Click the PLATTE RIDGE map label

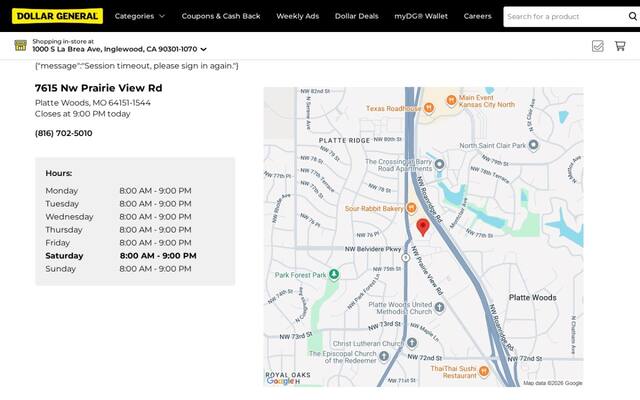(344, 140)
